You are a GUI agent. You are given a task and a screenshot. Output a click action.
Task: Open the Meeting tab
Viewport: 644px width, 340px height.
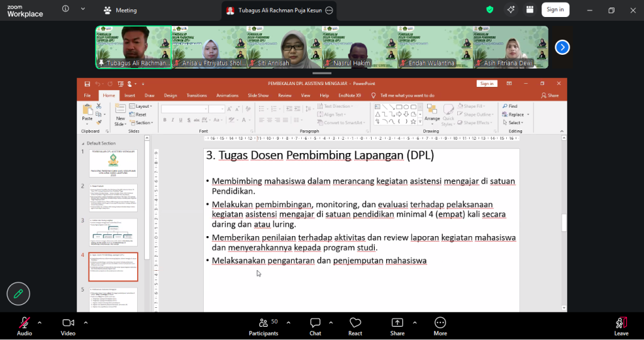point(120,10)
